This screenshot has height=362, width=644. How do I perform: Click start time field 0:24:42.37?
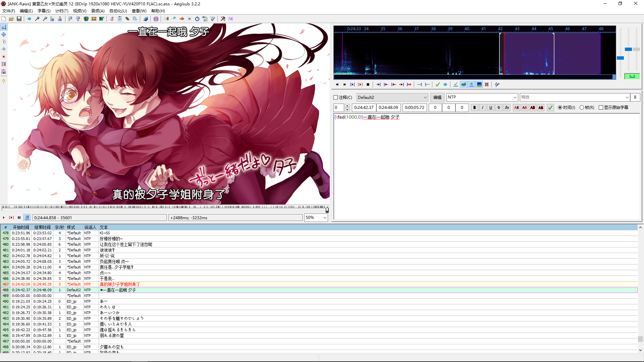coord(364,108)
